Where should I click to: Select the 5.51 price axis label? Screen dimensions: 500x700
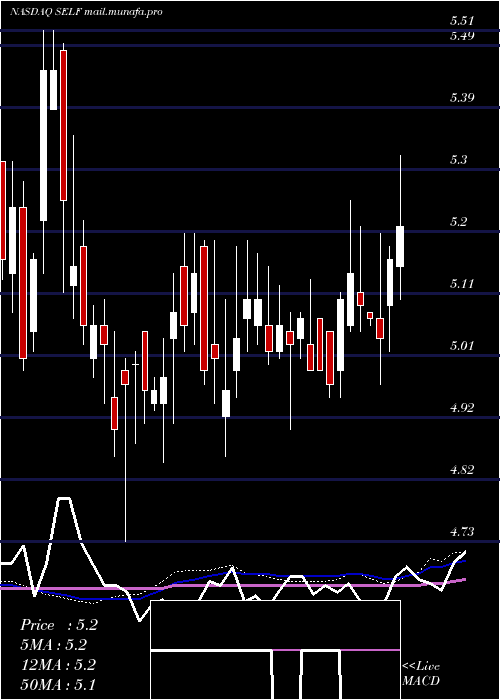click(x=462, y=21)
